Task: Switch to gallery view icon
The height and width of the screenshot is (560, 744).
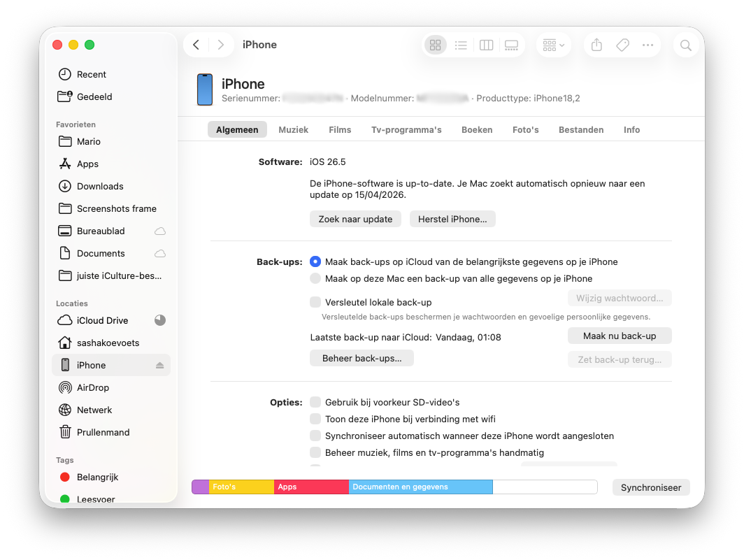Action: pyautogui.click(x=511, y=45)
